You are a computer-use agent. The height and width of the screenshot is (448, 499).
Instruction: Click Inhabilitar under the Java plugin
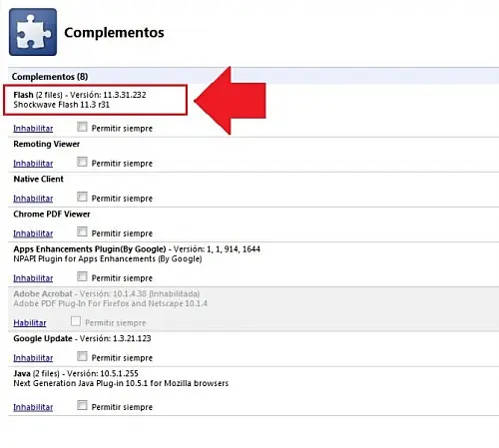pyautogui.click(x=33, y=407)
